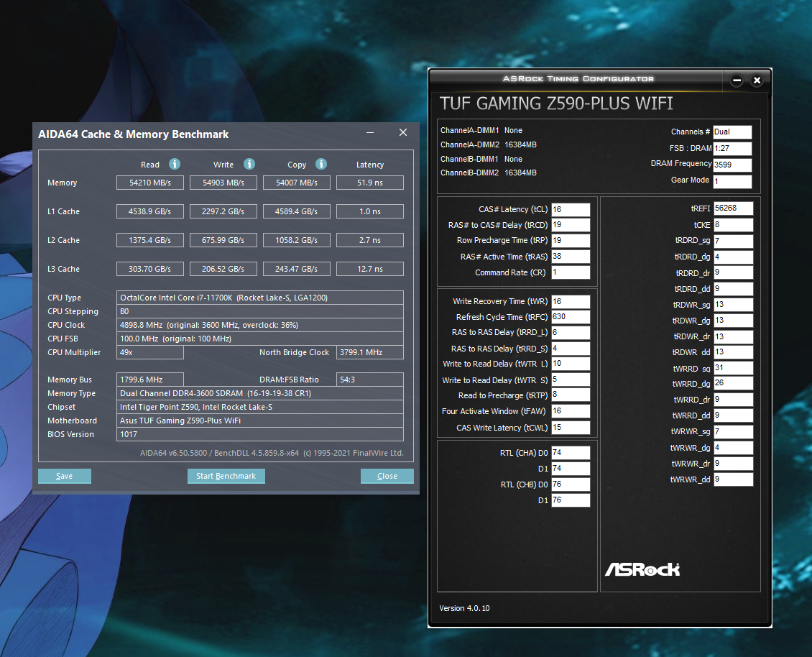Close the AIDA64 benchmark window with X
812x657 pixels.
403,133
